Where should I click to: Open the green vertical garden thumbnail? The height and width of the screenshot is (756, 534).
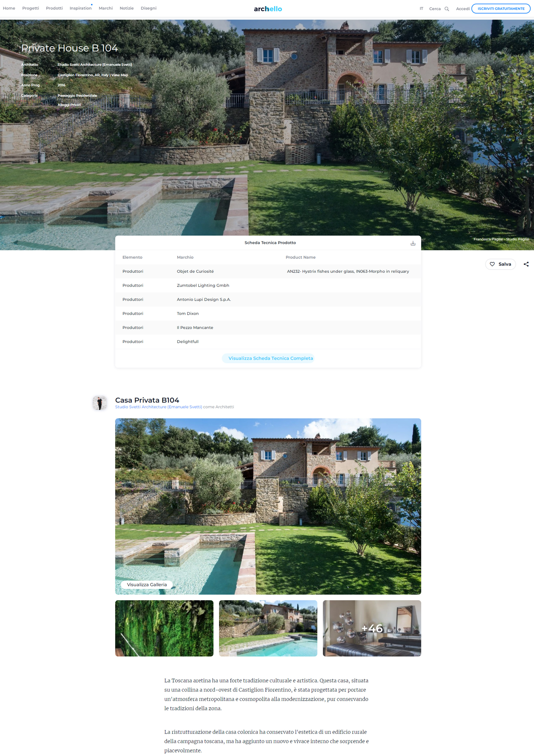coord(164,628)
